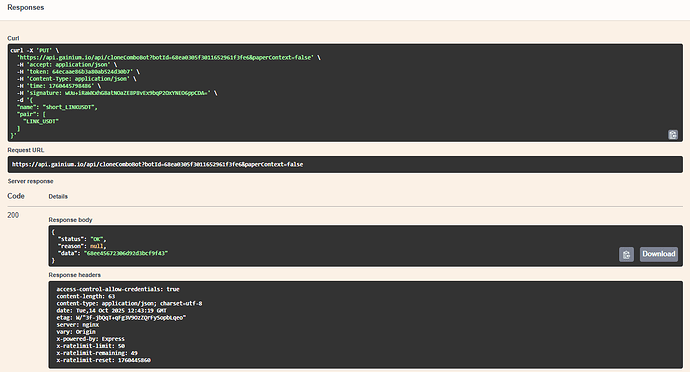Click the 'Details' column header
Viewport: 690px width, 372px height.
(58, 196)
